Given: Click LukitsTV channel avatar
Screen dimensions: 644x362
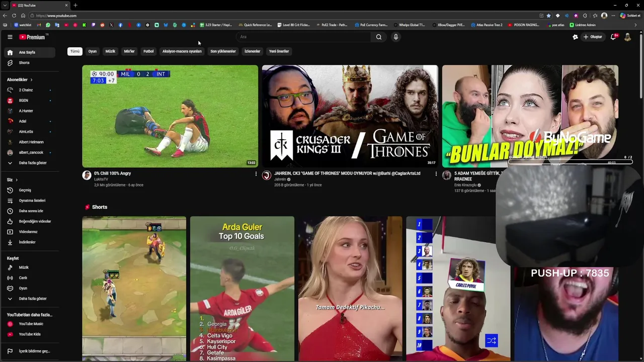Looking at the screenshot, I should point(87,175).
